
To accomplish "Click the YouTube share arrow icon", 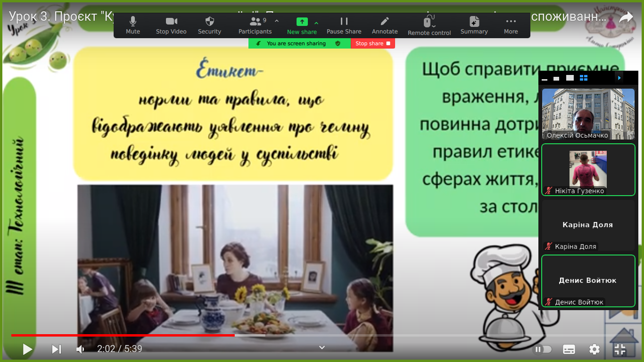I will (626, 17).
